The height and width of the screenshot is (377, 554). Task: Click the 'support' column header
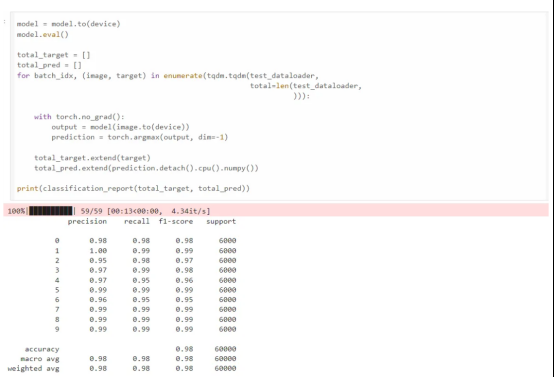tap(221, 222)
